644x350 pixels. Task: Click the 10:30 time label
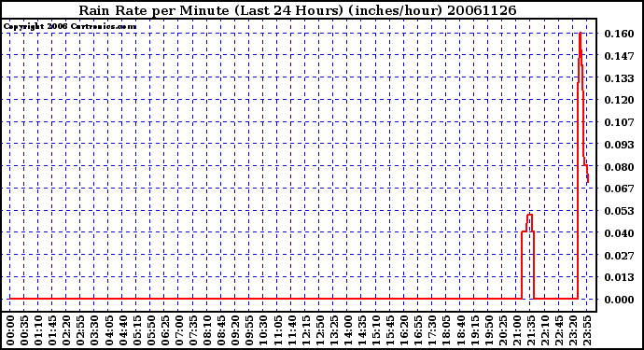pos(263,330)
